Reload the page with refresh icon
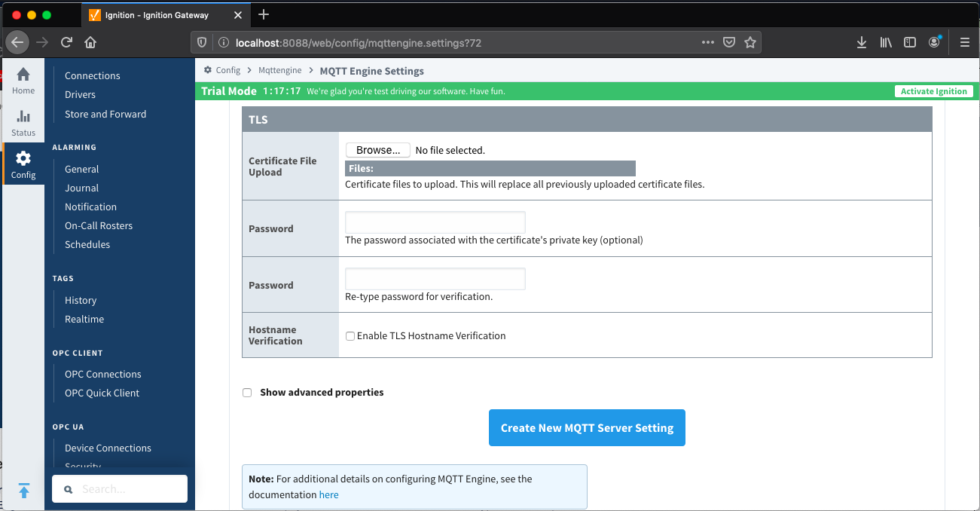This screenshot has height=511, width=980. [66, 43]
